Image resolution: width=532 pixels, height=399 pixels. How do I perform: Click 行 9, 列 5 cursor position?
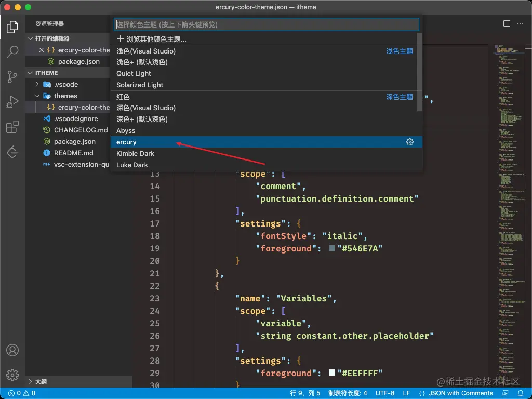tap(305, 393)
